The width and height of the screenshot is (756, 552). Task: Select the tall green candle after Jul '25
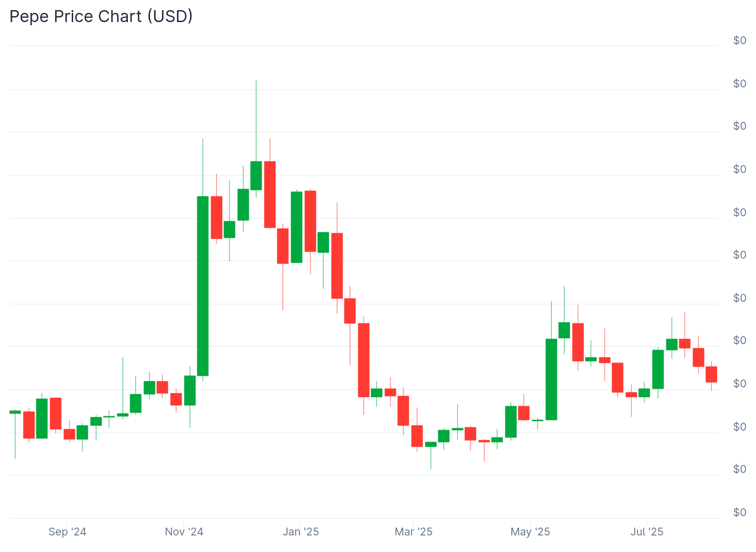(658, 369)
